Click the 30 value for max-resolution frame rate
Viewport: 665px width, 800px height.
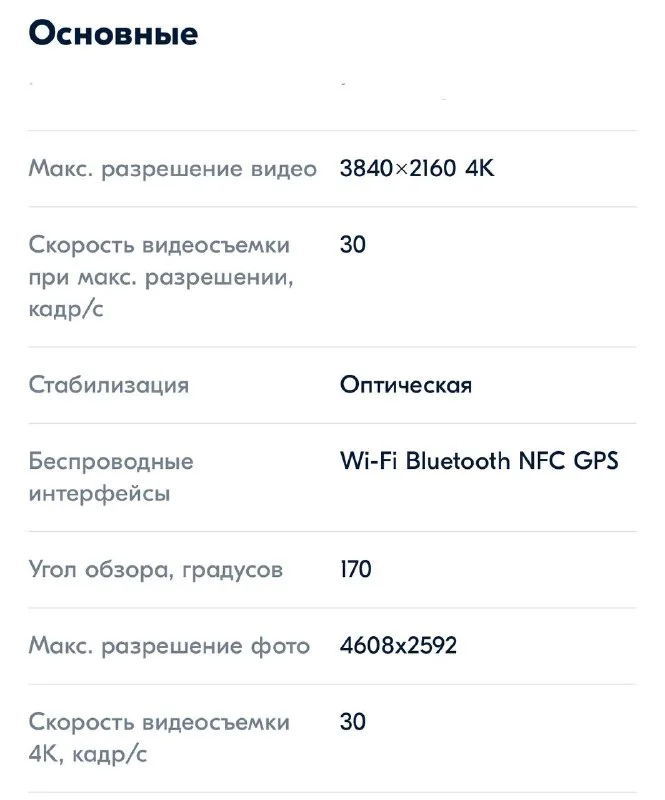coord(352,245)
